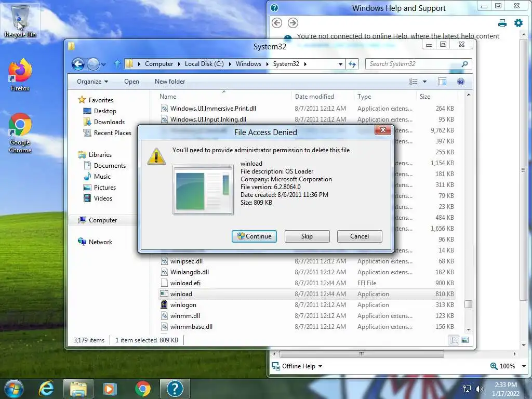Screen dimensions: 532x399
Task: Click the forward arrow in Help and Support
Action: 293,23
